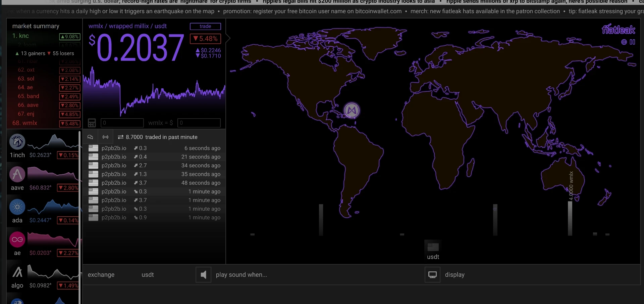644x304 pixels.
Task: Open the play sound when... options
Action: [x=241, y=275]
